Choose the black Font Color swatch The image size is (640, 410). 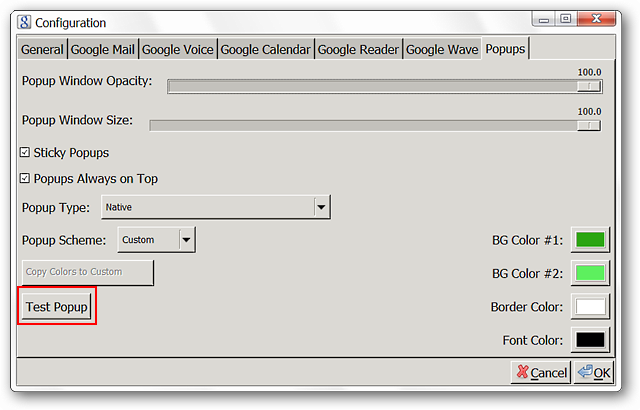pos(590,340)
